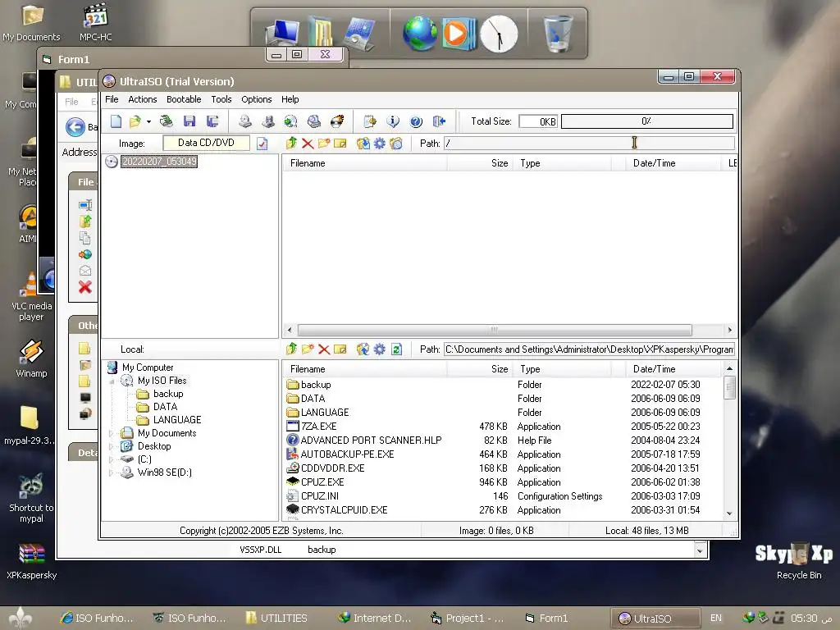Click the Data CD/DVD image type button
This screenshot has height=630, width=840.
click(x=206, y=143)
